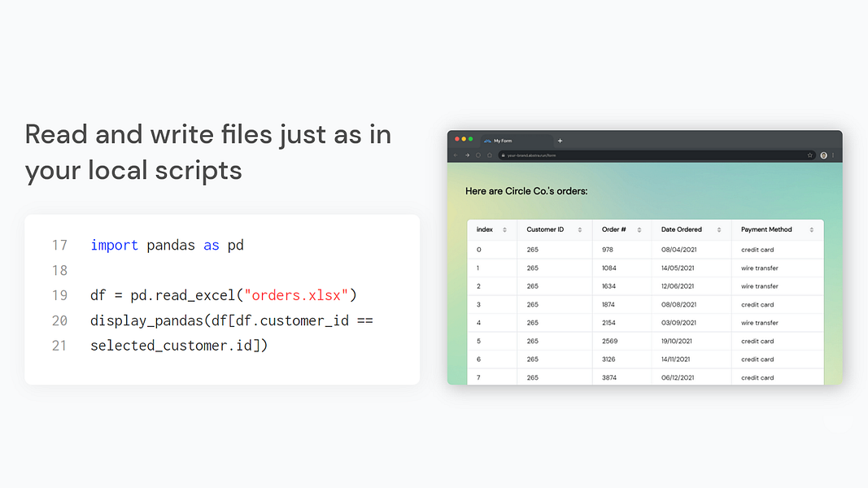
Task: Click the 'selected_customer.id])' code line
Action: 179,345
